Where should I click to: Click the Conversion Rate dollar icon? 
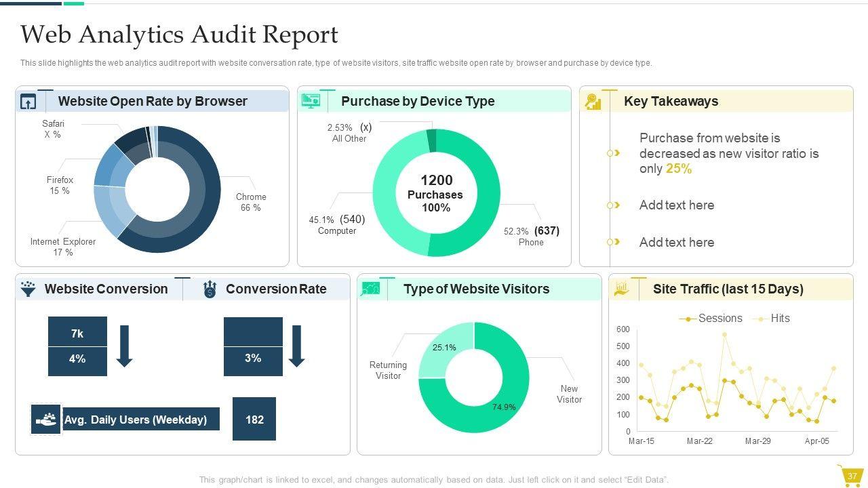[x=210, y=289]
